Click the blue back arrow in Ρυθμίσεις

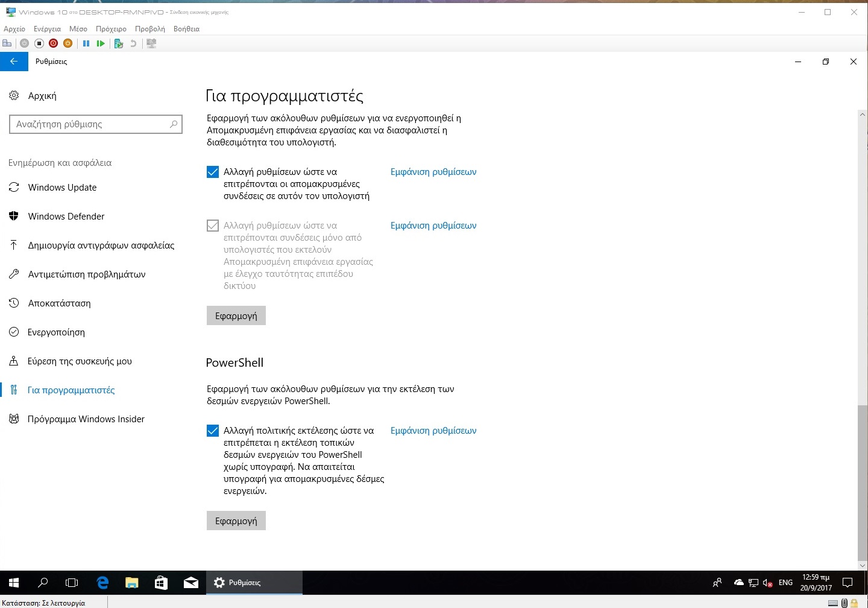click(14, 62)
